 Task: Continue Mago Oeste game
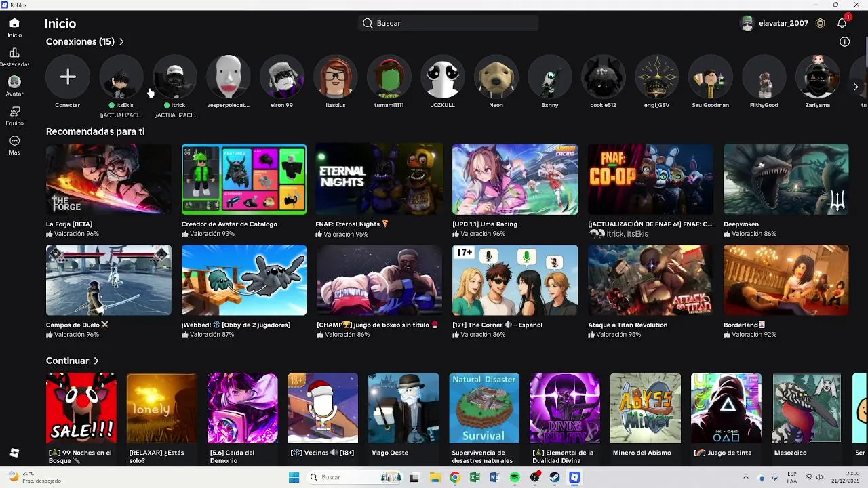tap(403, 408)
